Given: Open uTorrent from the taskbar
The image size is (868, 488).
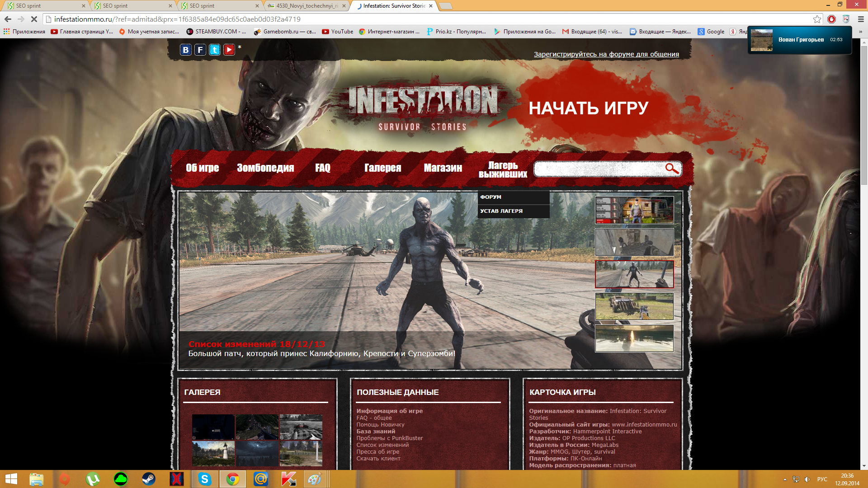Looking at the screenshot, I should 93,479.
